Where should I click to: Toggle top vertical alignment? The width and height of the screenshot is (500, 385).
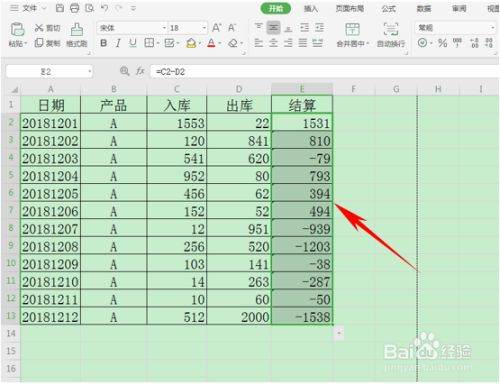pyautogui.click(x=258, y=27)
